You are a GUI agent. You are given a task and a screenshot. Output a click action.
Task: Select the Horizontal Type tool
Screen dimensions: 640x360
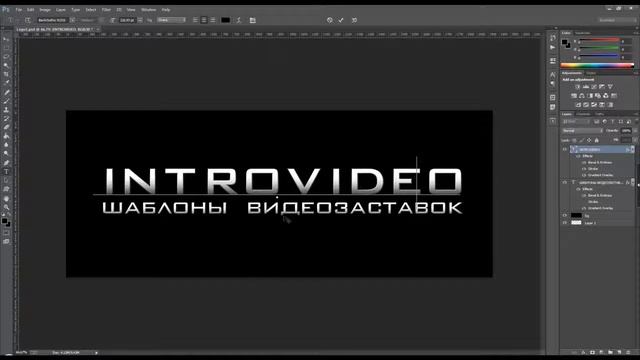(x=6, y=172)
